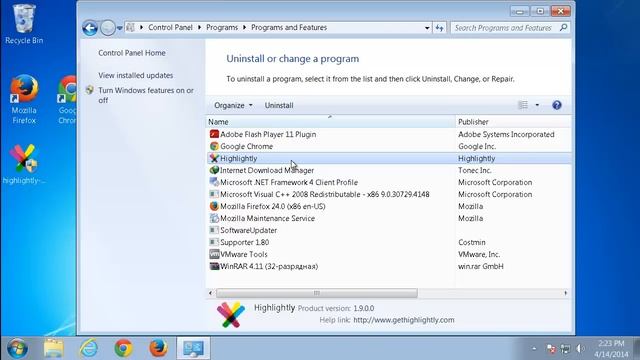
Task: Open the view options dropdown arrow
Action: tap(537, 105)
